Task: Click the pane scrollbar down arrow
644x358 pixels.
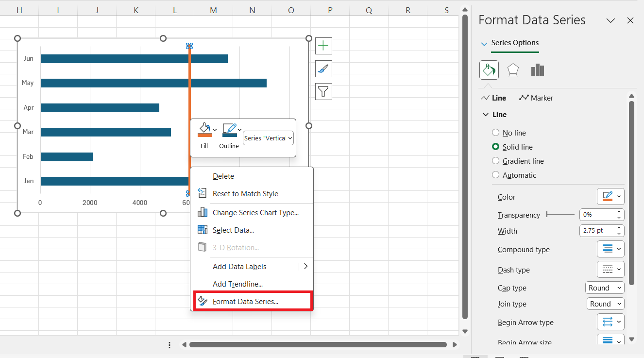Action: click(631, 339)
